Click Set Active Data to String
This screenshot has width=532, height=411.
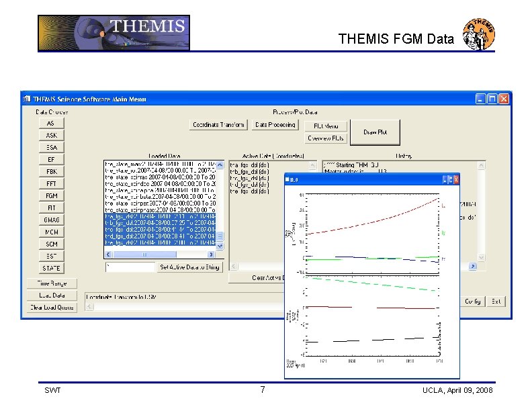[189, 267]
